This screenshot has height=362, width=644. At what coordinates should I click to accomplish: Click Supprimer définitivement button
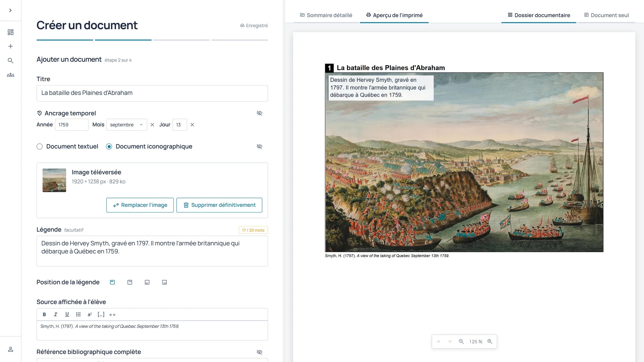[219, 205]
